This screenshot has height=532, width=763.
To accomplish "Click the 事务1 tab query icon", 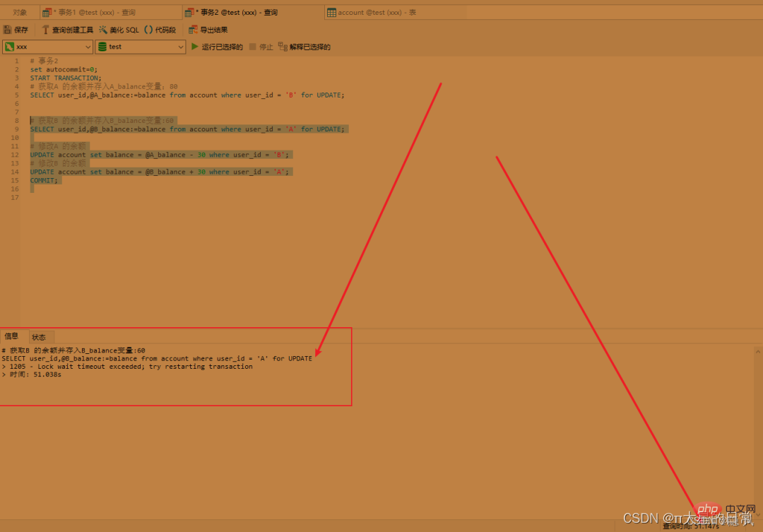I will pyautogui.click(x=47, y=13).
